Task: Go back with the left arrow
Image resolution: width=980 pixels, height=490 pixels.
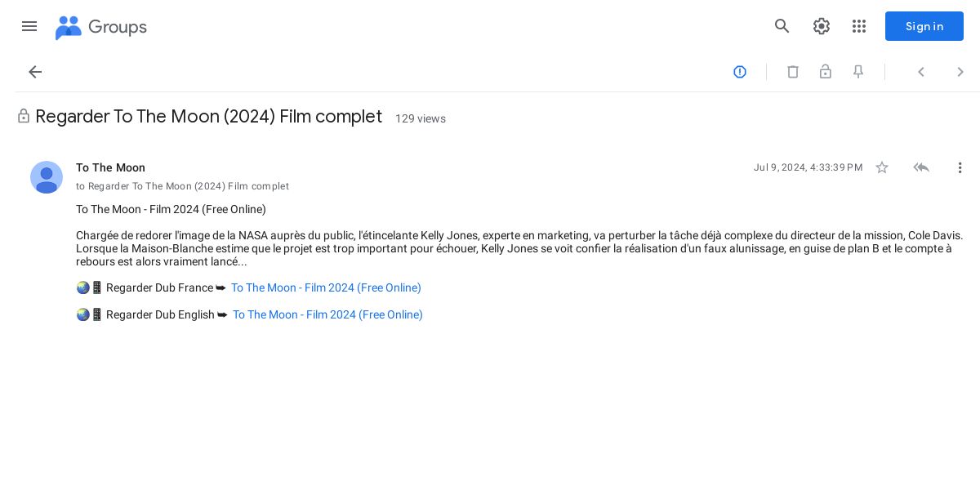Action: pyautogui.click(x=35, y=72)
